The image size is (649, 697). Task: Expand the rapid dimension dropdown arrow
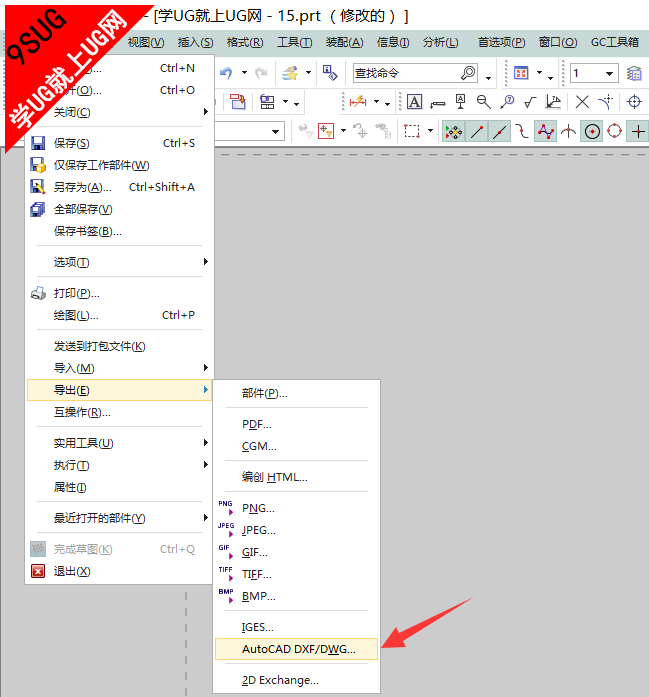pos(376,102)
